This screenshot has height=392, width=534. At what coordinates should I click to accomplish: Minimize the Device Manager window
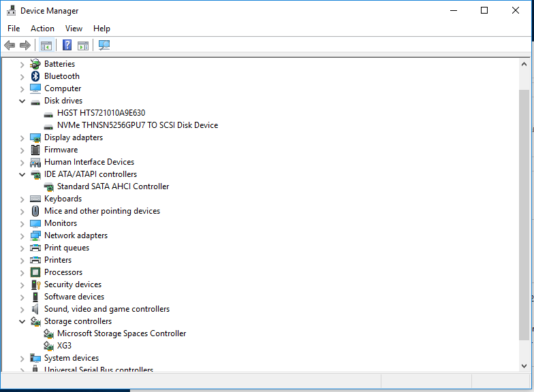454,11
